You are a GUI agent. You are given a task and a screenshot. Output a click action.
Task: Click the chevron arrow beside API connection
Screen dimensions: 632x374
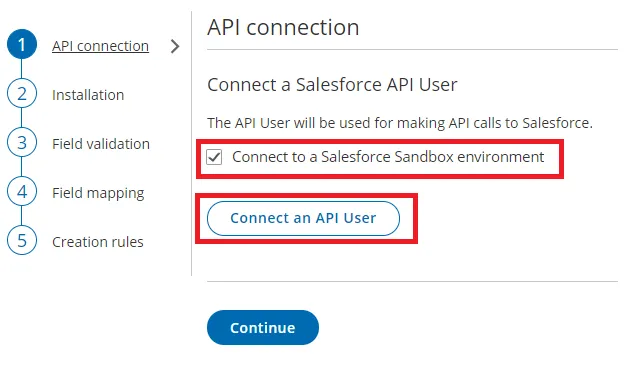(175, 46)
